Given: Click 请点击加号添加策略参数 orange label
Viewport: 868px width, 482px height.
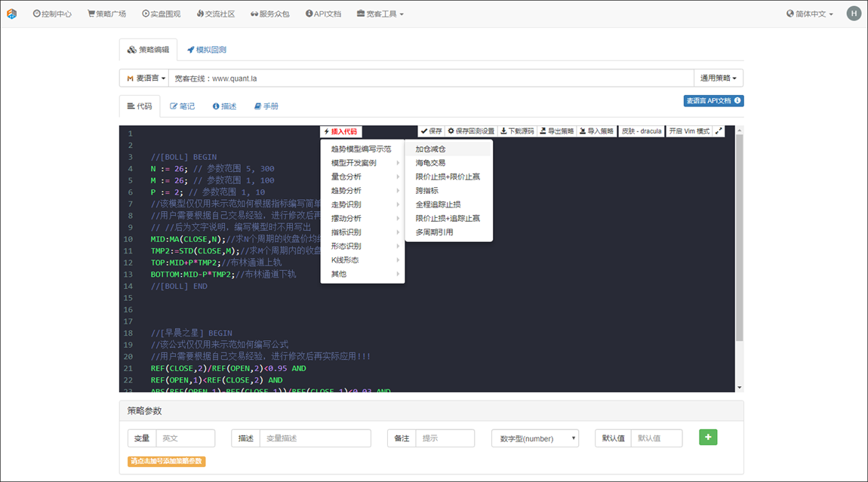Looking at the screenshot, I should pos(166,461).
